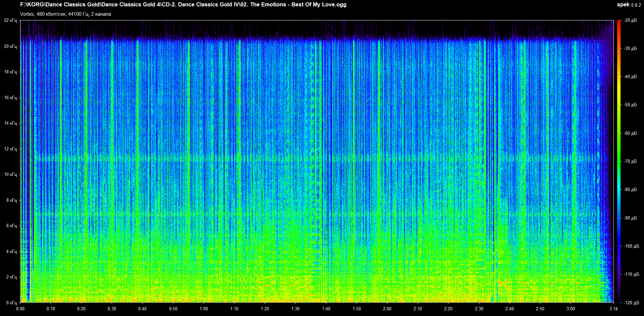Click the 4 kHz frequency axis label
Screen dimensions: 644x316
(11, 251)
